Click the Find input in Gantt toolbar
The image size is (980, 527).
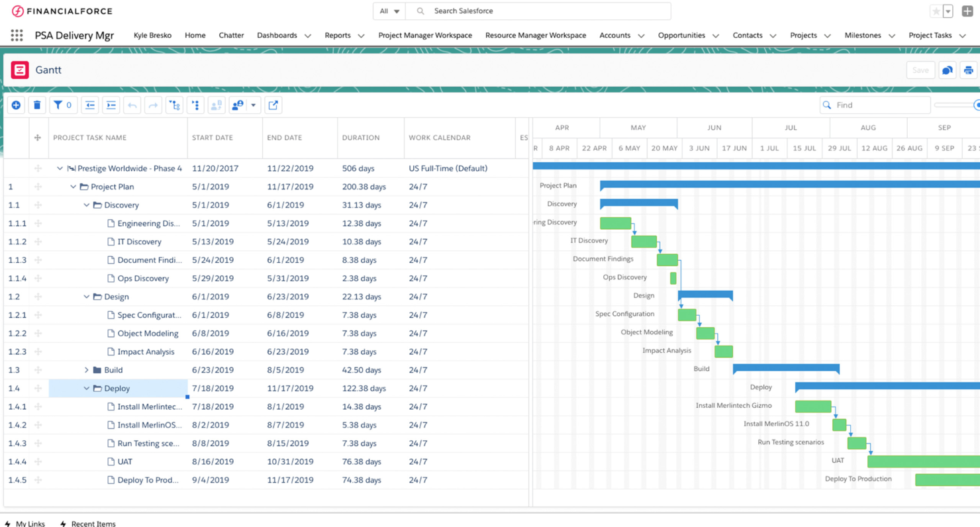pos(875,105)
